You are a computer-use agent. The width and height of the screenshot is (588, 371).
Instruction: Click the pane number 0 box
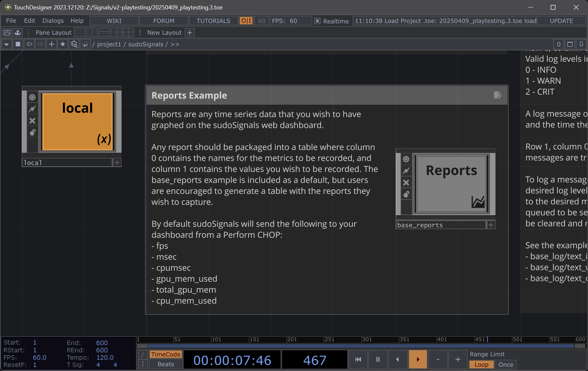point(559,44)
